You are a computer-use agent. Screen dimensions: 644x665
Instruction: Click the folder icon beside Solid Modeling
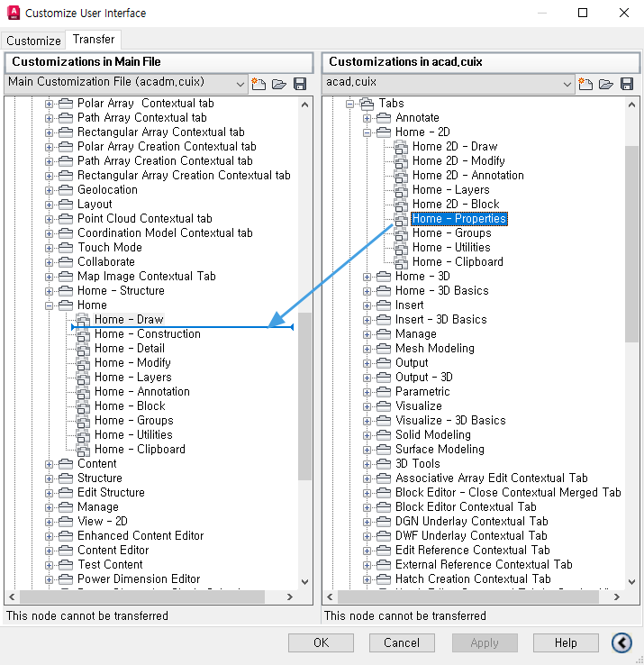click(x=384, y=435)
